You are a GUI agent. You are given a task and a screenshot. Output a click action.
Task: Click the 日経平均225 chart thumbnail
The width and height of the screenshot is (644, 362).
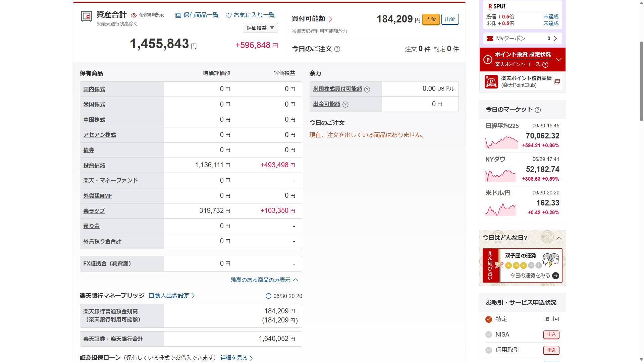point(502,142)
